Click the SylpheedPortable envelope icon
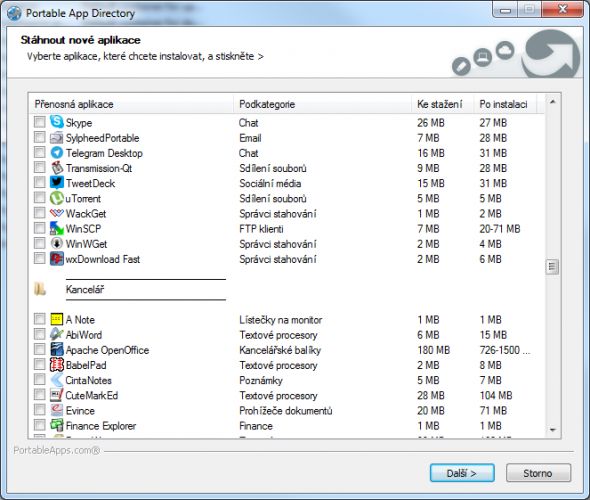 pyautogui.click(x=56, y=137)
